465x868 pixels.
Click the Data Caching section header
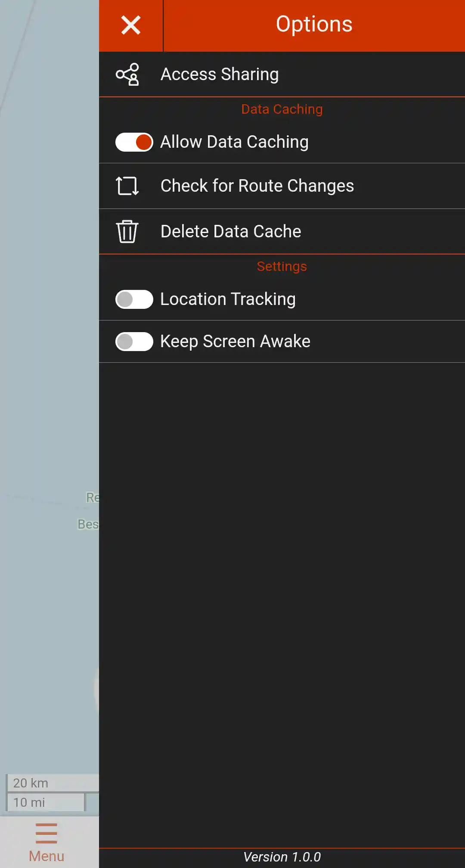282,109
